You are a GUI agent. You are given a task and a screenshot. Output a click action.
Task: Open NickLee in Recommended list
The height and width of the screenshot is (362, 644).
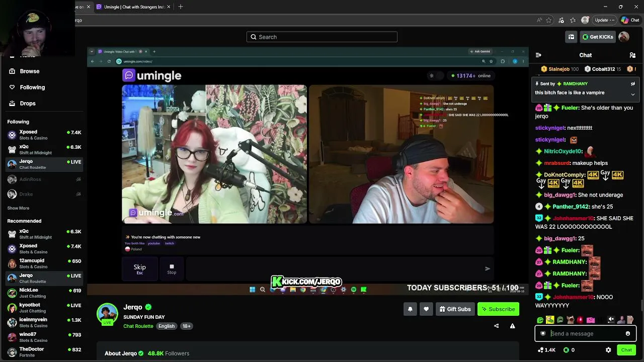(44, 293)
